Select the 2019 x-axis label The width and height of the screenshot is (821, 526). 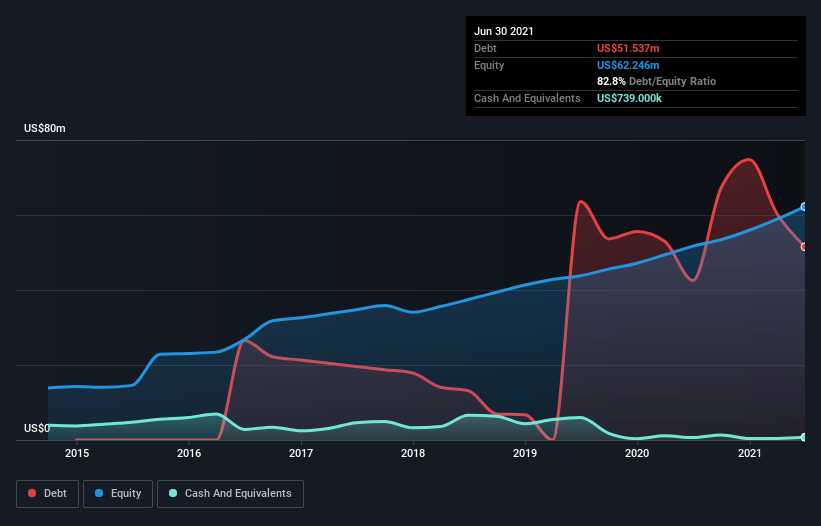525,453
